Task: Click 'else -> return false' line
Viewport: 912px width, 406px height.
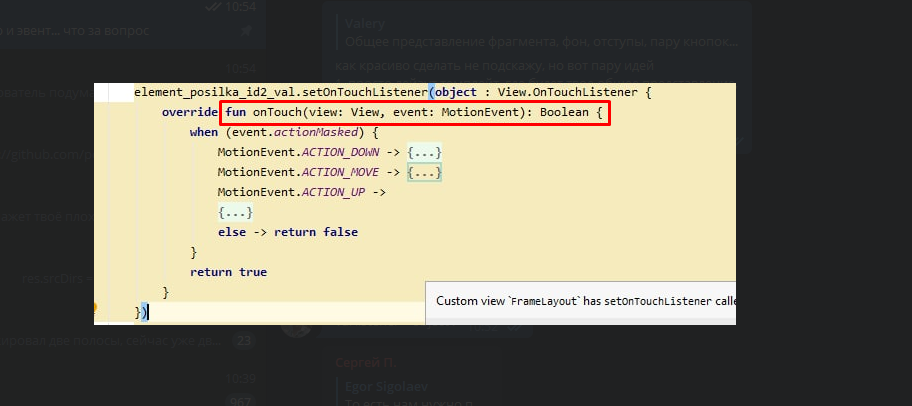Action: coord(288,232)
